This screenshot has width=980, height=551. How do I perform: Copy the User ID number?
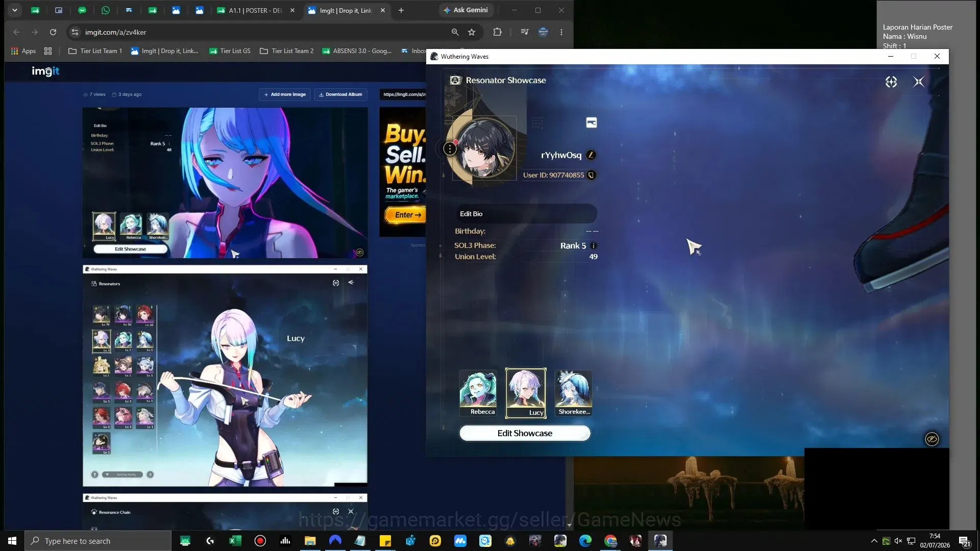point(591,175)
